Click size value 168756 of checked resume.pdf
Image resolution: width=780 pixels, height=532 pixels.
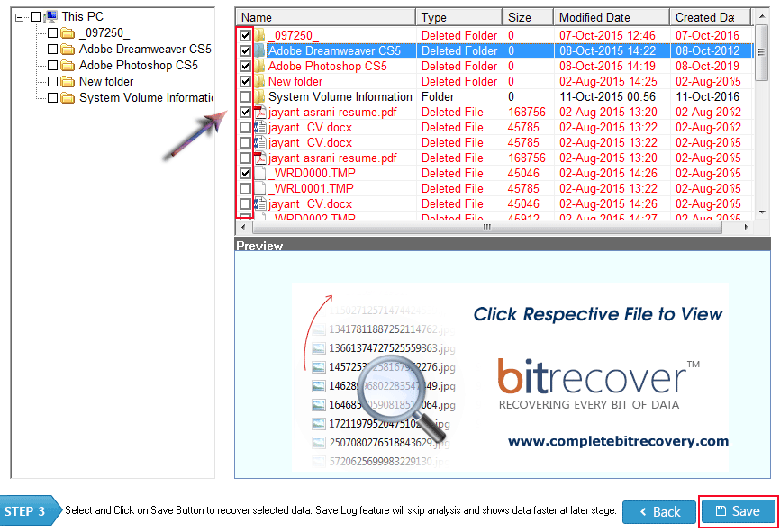[526, 112]
